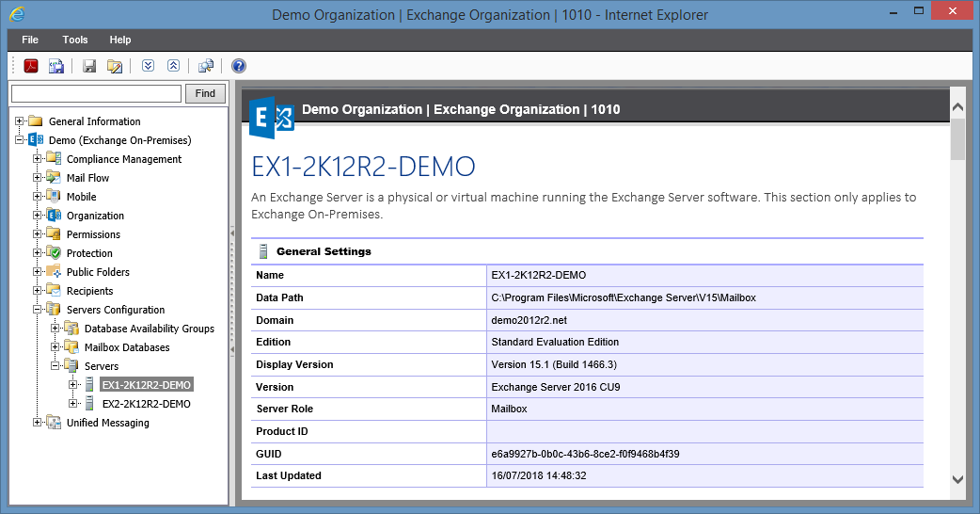Expand the Compliance Management node
This screenshot has width=980, height=514.
point(38,159)
